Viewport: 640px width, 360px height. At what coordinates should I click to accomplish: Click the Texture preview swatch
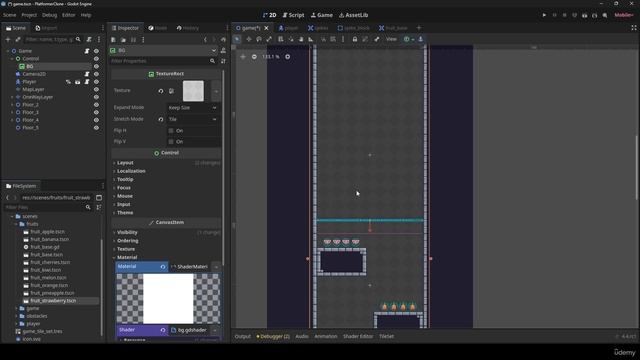coord(193,91)
